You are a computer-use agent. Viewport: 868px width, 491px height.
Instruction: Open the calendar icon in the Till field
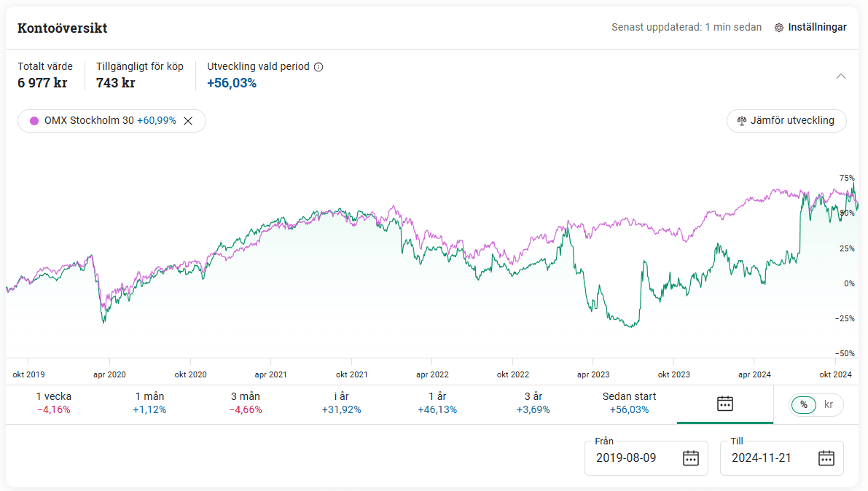click(826, 458)
